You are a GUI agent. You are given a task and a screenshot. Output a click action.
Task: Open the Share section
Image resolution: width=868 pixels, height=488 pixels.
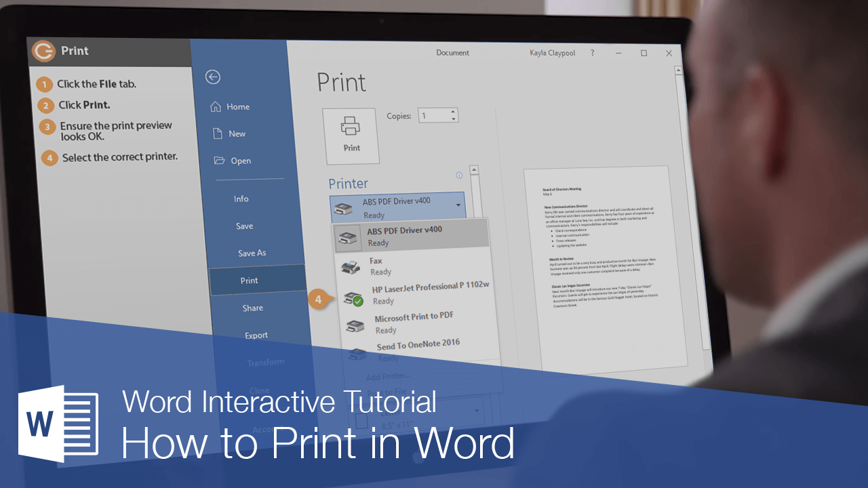point(252,308)
